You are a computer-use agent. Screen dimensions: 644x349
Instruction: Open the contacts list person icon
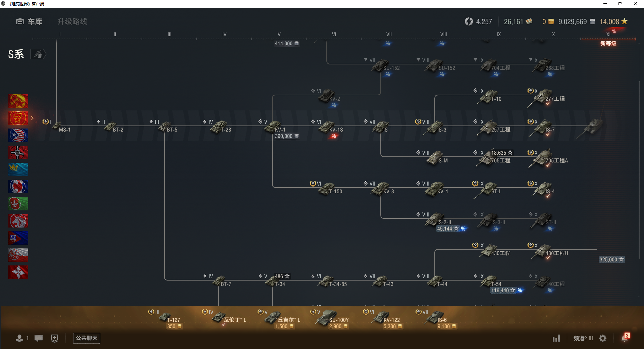point(19,338)
